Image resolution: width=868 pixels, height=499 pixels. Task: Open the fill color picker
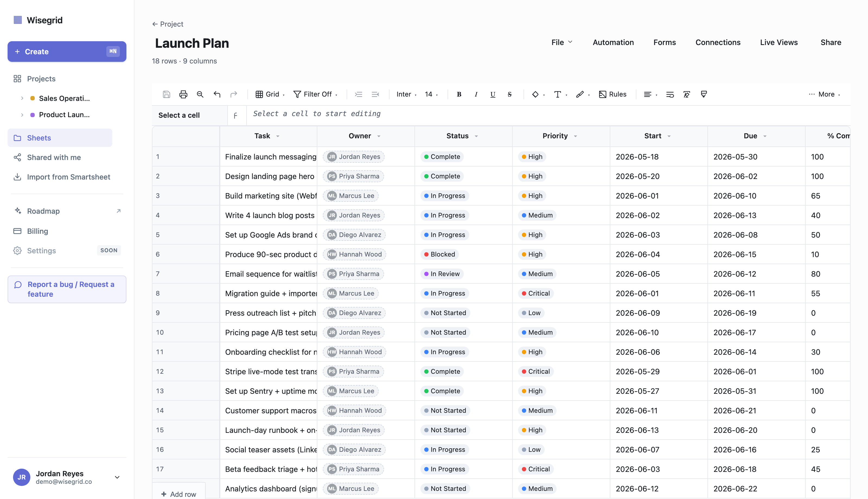click(x=538, y=94)
